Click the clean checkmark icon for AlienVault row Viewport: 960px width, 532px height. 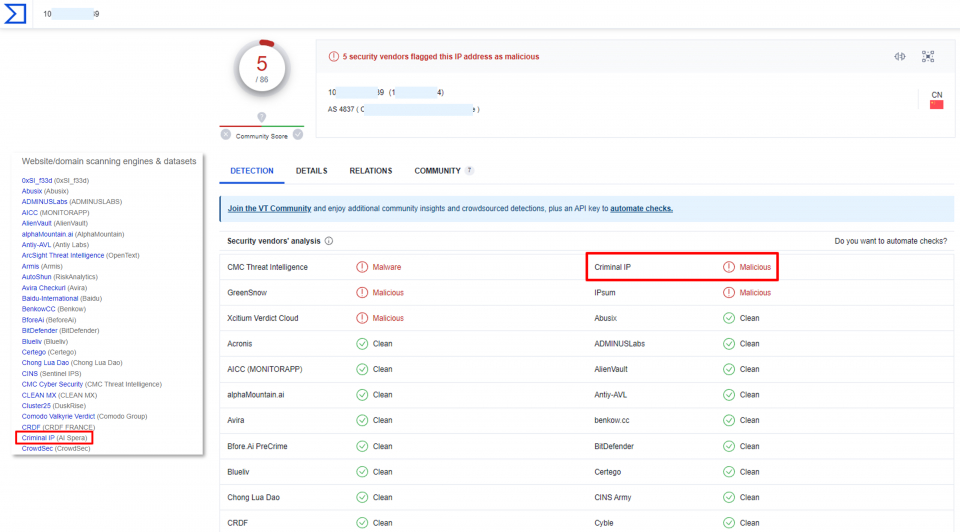click(x=729, y=369)
